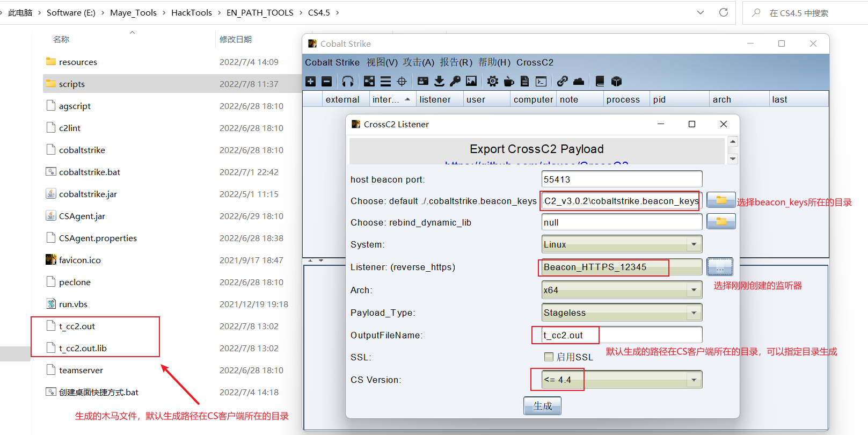
Task: Click the cloud icon to manage web server
Action: click(x=579, y=81)
